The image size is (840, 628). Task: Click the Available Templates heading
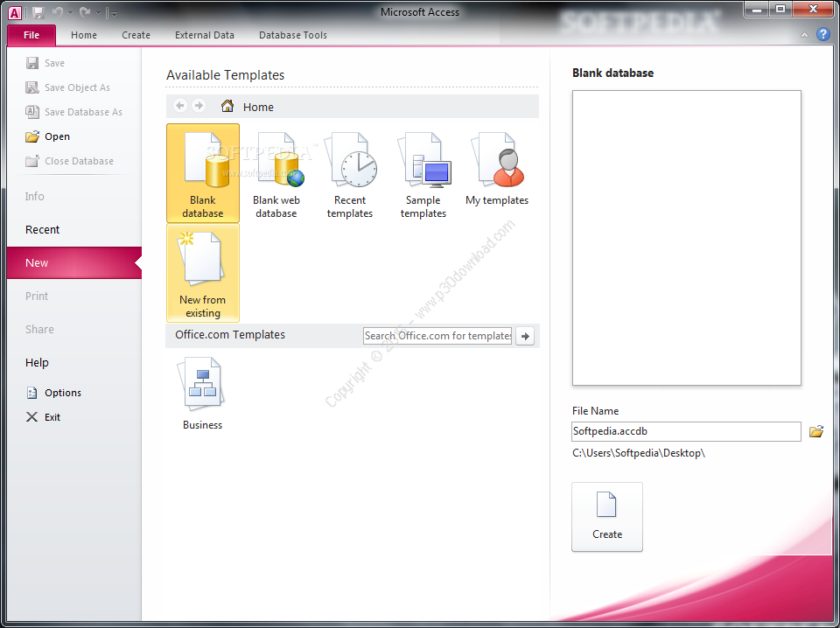click(225, 75)
